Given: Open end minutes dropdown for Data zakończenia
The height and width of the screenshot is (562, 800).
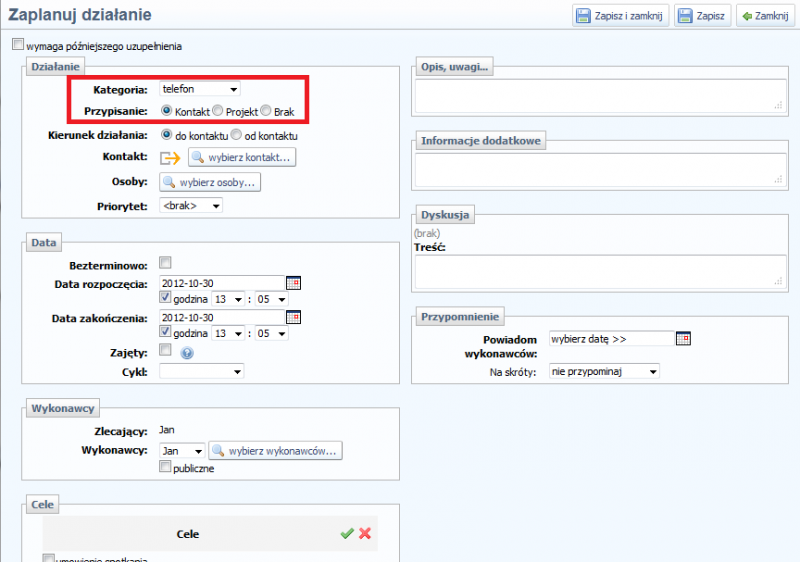Looking at the screenshot, I should pos(271,334).
